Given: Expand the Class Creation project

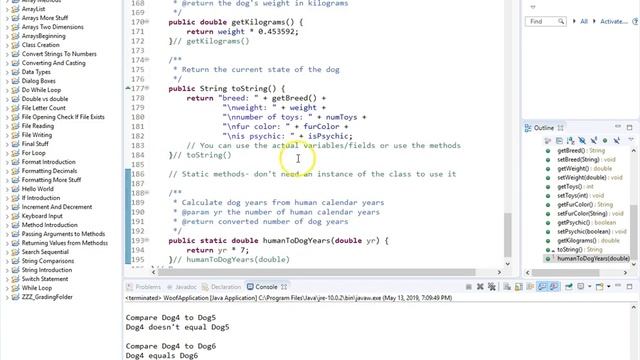Looking at the screenshot, I should point(7,45).
